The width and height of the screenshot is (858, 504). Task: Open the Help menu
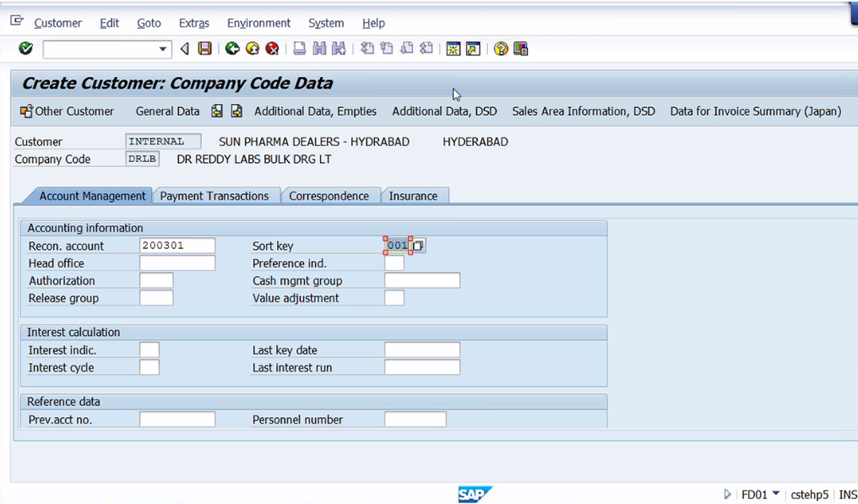pos(374,23)
